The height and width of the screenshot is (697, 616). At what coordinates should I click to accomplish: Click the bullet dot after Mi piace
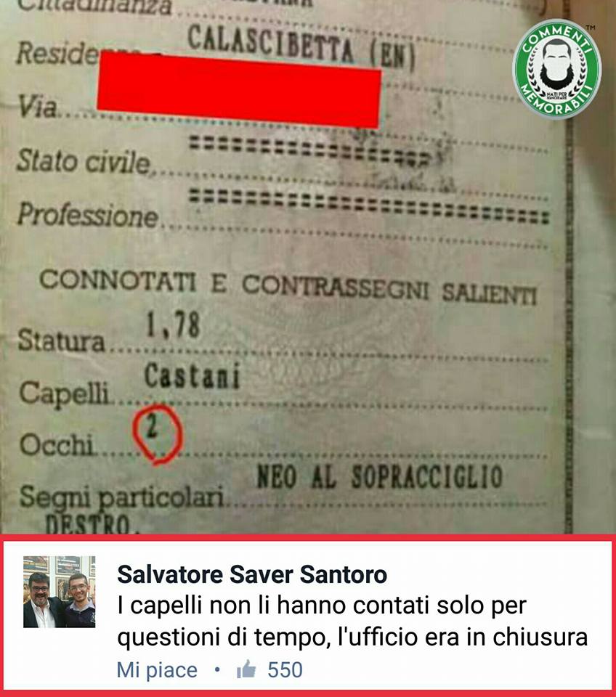(x=217, y=669)
